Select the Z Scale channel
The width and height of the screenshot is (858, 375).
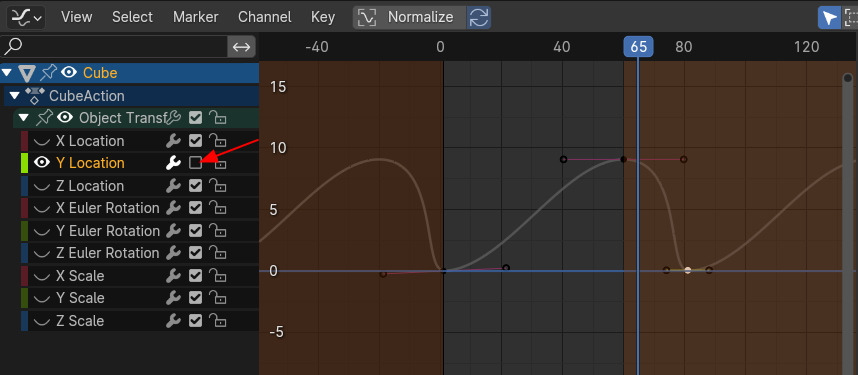[x=80, y=321]
